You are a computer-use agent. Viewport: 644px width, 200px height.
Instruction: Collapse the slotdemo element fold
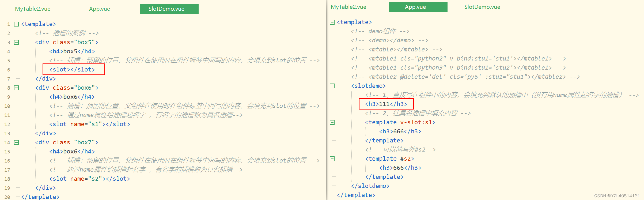(x=332, y=86)
